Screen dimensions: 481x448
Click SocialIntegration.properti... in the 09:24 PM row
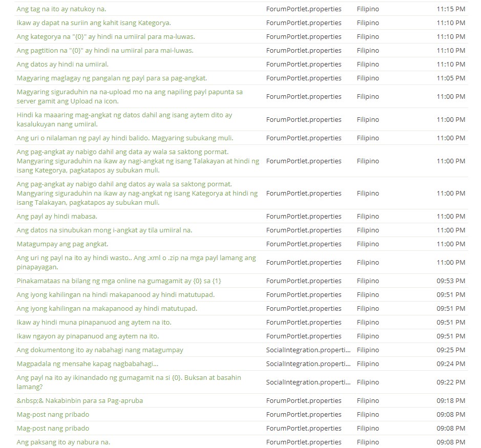(x=308, y=364)
